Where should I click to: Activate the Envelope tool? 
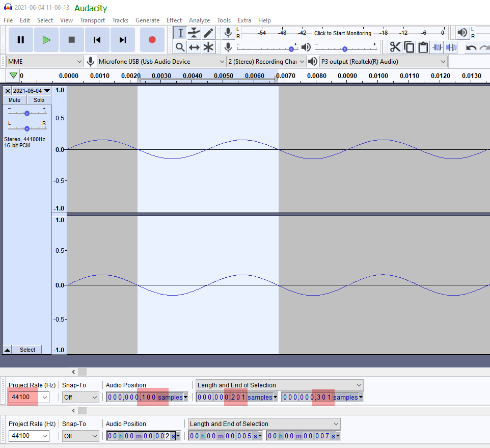pos(194,33)
